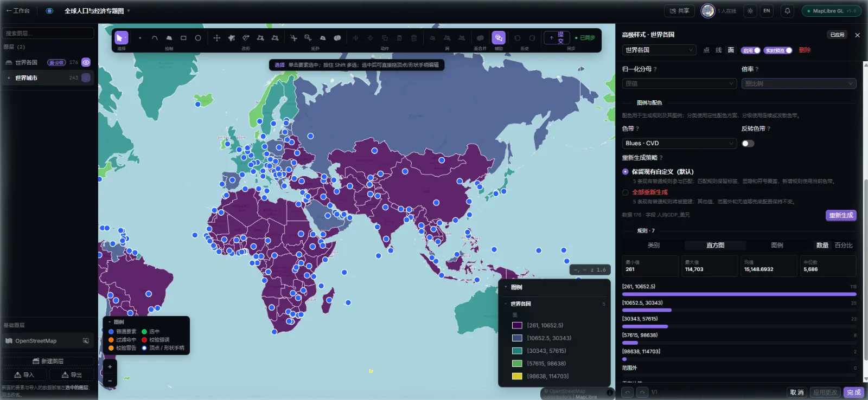Pick the draw point tool
Screen dimensions: 868x400
coord(140,38)
